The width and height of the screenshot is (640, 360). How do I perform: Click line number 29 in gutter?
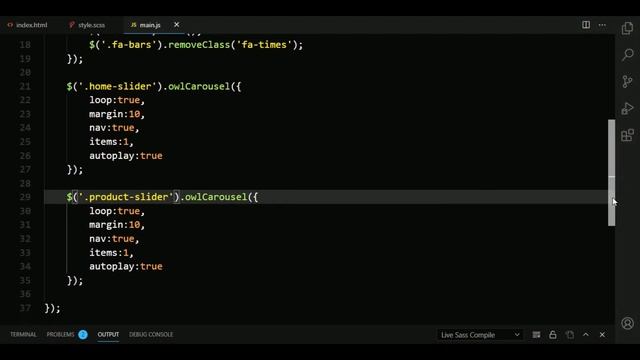[x=25, y=197]
